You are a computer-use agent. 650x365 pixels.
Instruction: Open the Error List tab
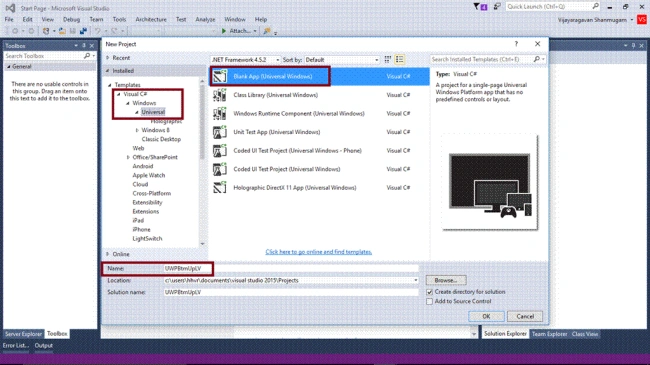tap(16, 346)
